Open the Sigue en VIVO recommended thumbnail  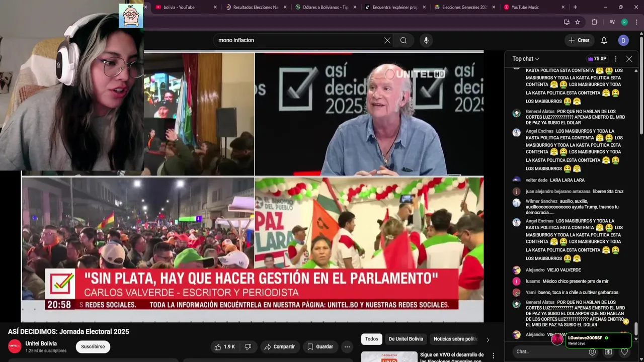coord(389,356)
